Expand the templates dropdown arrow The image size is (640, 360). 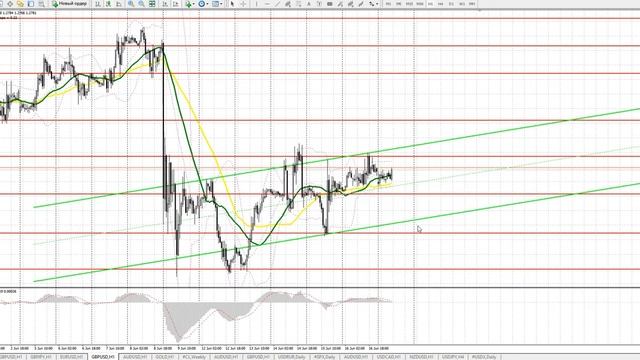221,4
